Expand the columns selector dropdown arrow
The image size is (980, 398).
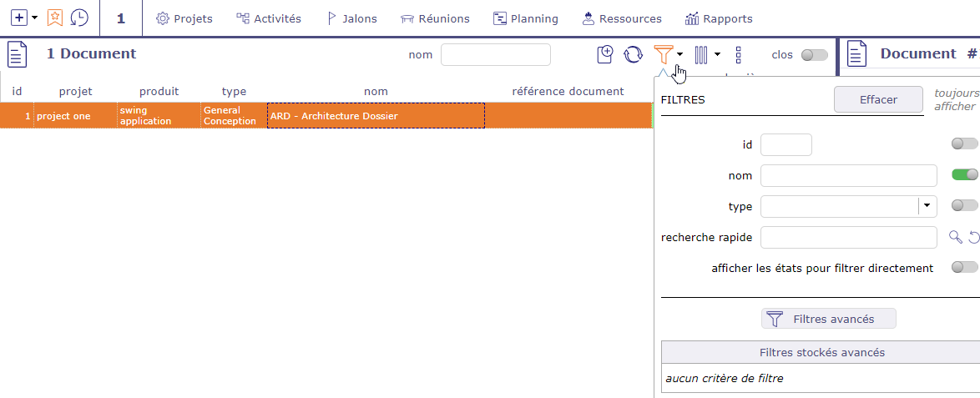coord(717,55)
